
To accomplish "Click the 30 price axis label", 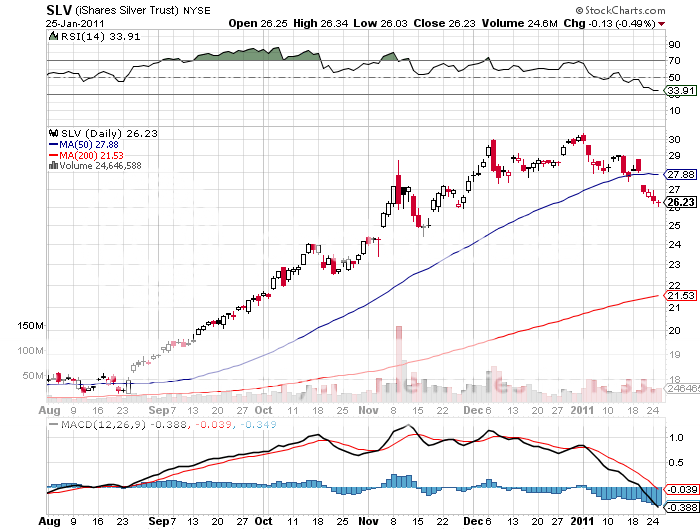I will click(x=674, y=140).
